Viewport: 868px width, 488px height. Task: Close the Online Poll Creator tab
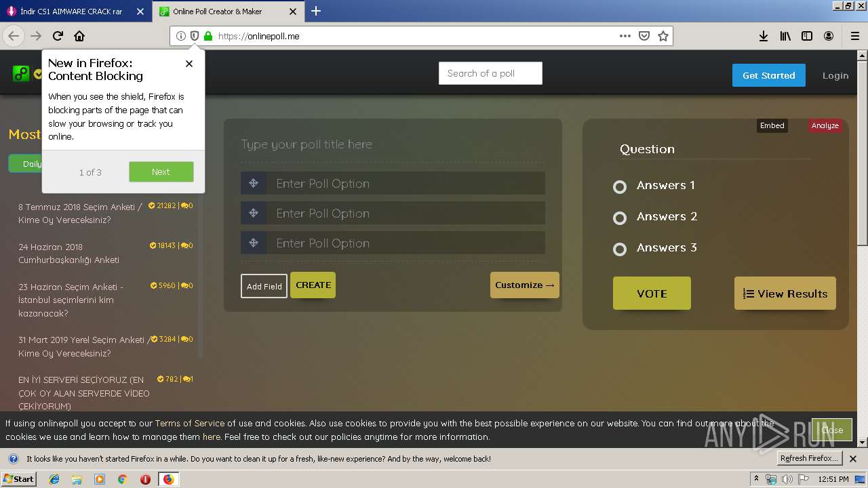[292, 12]
